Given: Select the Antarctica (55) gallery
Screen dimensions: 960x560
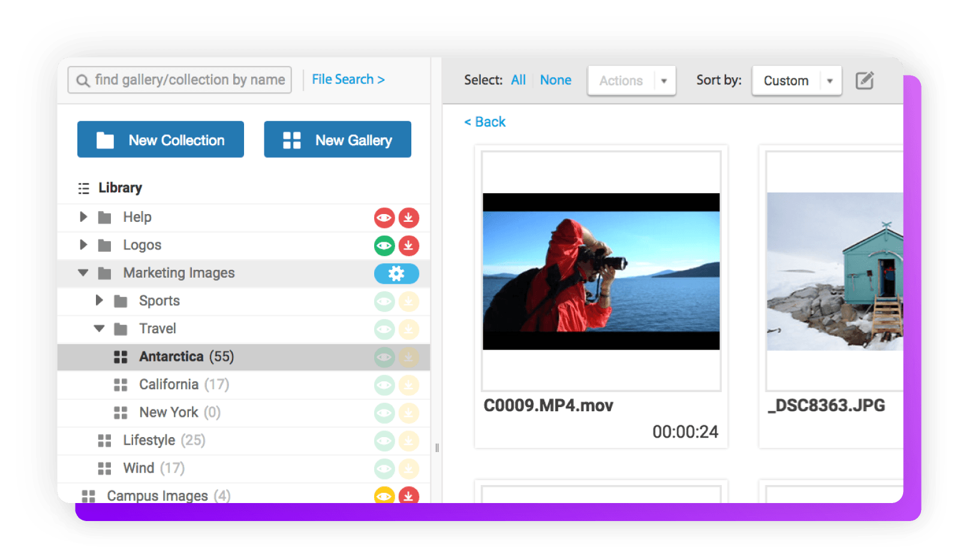Looking at the screenshot, I should [x=243, y=357].
